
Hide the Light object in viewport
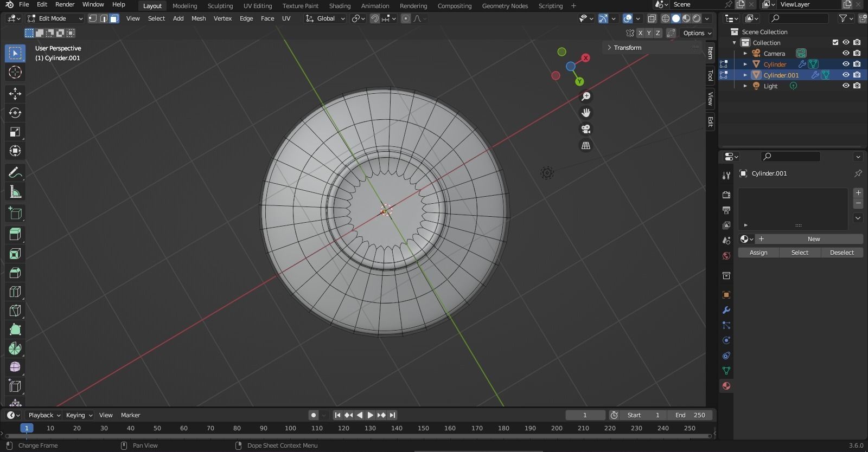[x=846, y=86]
